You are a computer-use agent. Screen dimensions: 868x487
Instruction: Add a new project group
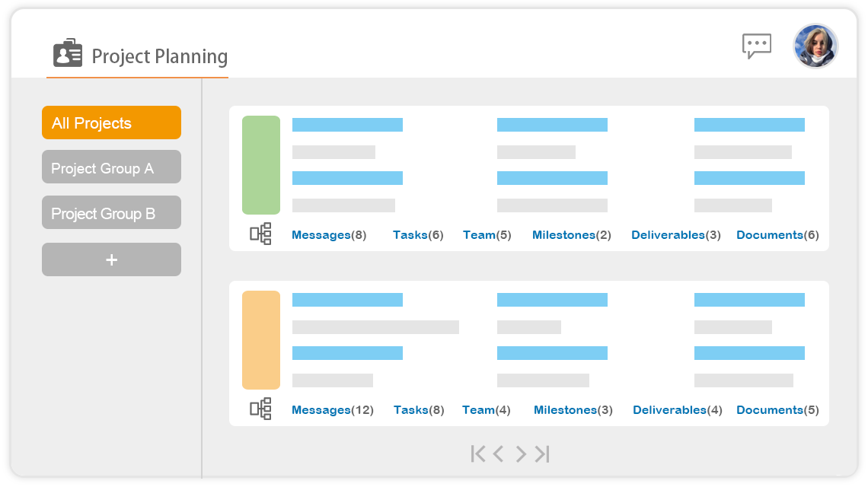click(x=111, y=259)
